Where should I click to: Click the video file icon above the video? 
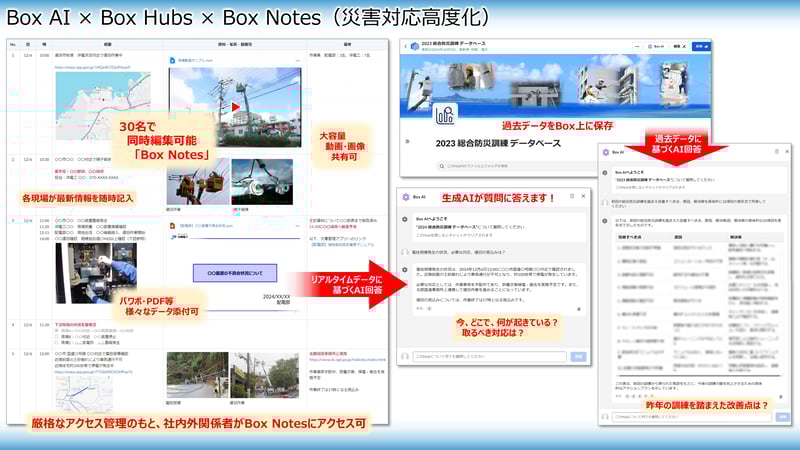[172, 60]
